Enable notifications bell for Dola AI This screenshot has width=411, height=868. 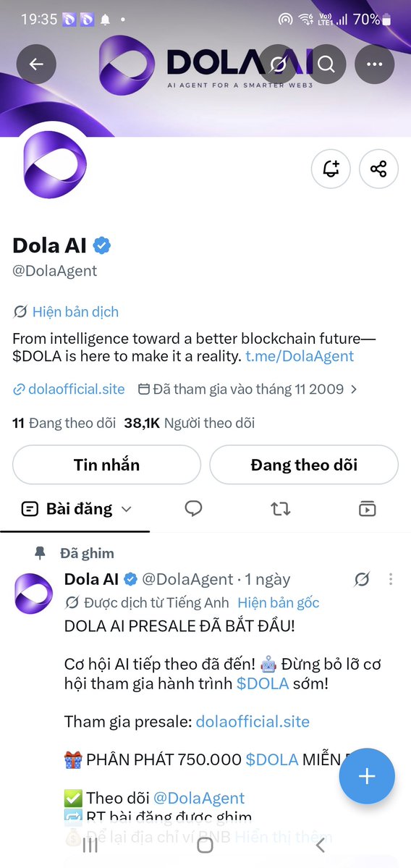331,169
